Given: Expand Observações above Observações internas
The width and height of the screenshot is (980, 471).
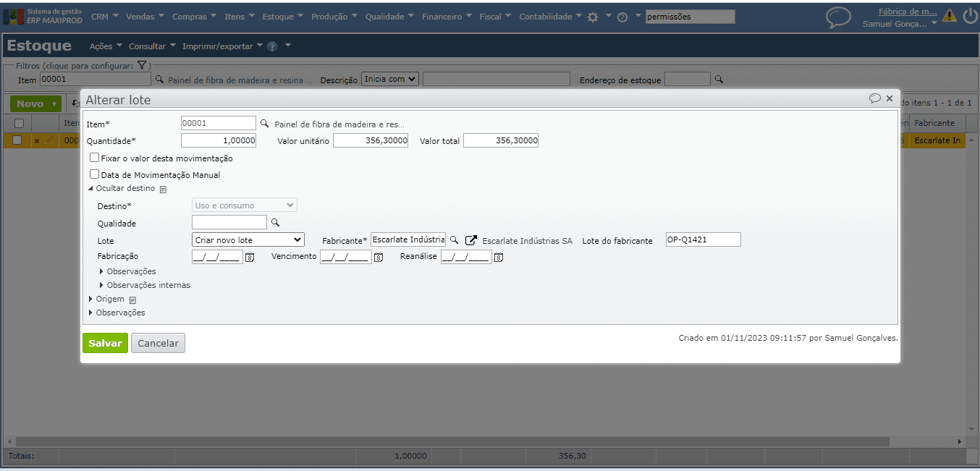Looking at the screenshot, I should 127,271.
